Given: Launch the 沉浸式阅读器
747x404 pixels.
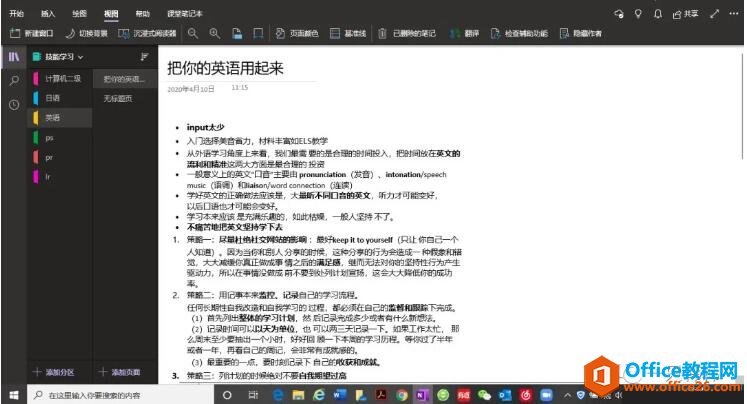Looking at the screenshot, I should coord(147,33).
